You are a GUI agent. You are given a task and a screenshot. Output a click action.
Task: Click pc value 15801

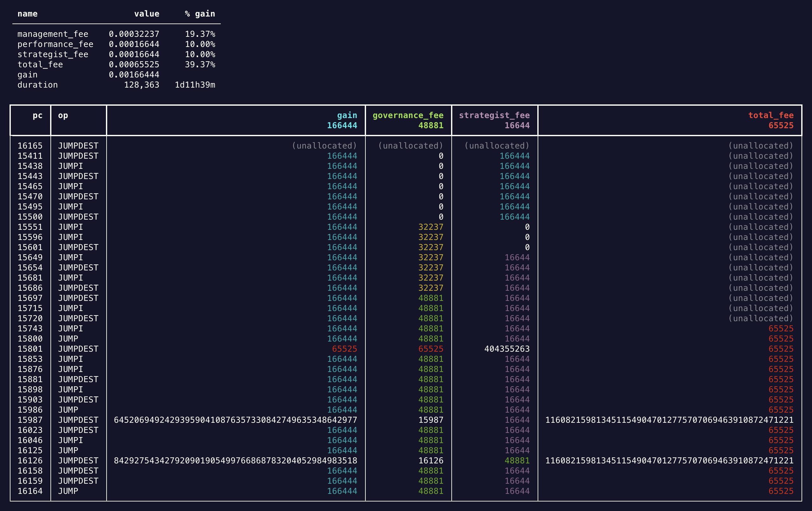(x=30, y=349)
